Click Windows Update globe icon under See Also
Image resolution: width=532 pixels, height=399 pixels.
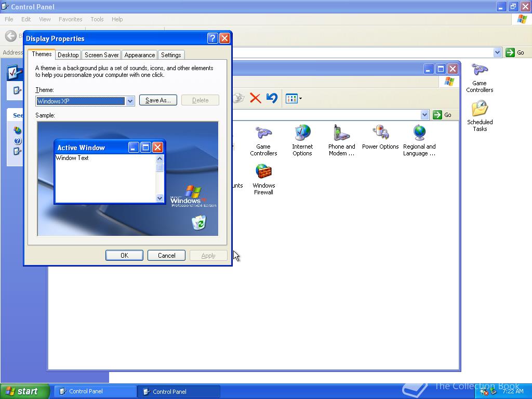[x=17, y=130]
